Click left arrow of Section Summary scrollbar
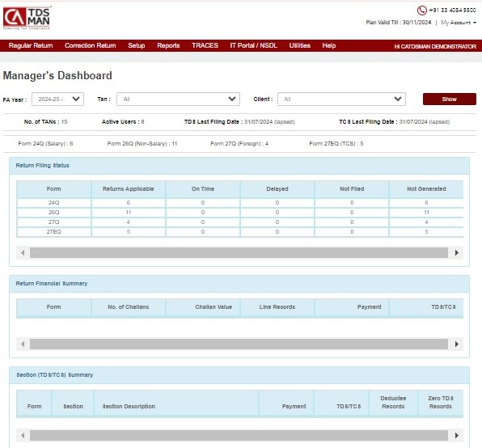 pos(23,435)
